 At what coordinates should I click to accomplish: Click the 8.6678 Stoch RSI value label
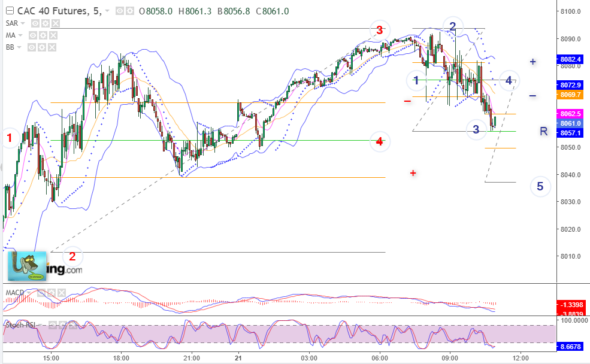[x=571, y=347]
